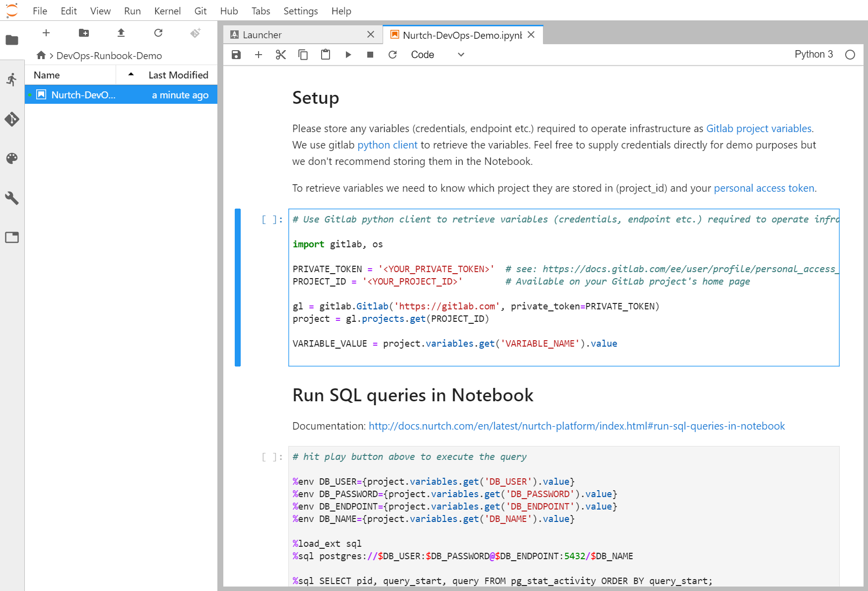
Task: Open the cell type Code dropdown
Action: [437, 55]
